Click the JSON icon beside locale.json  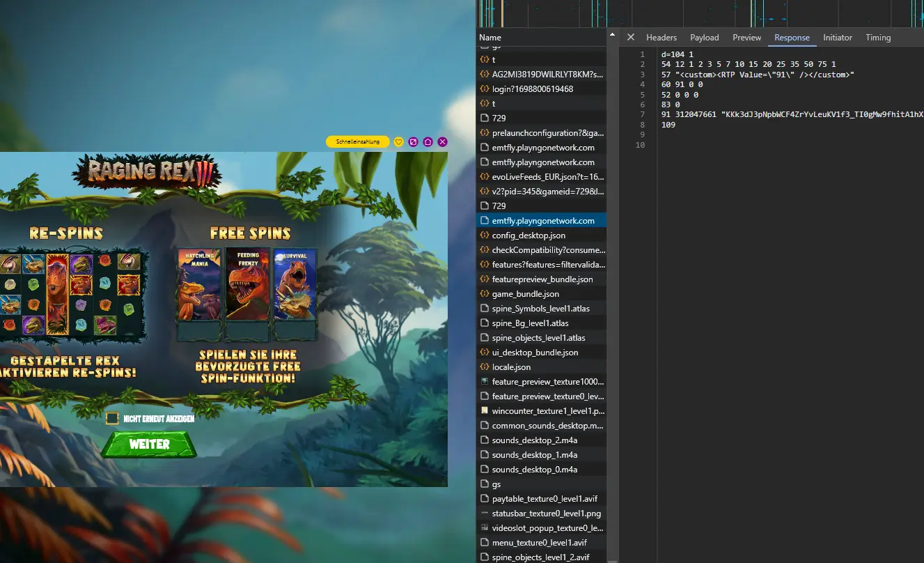(485, 367)
